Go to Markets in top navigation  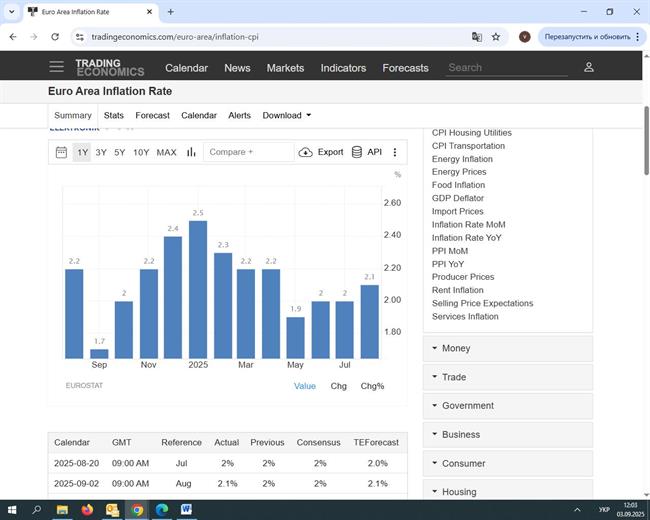(285, 68)
